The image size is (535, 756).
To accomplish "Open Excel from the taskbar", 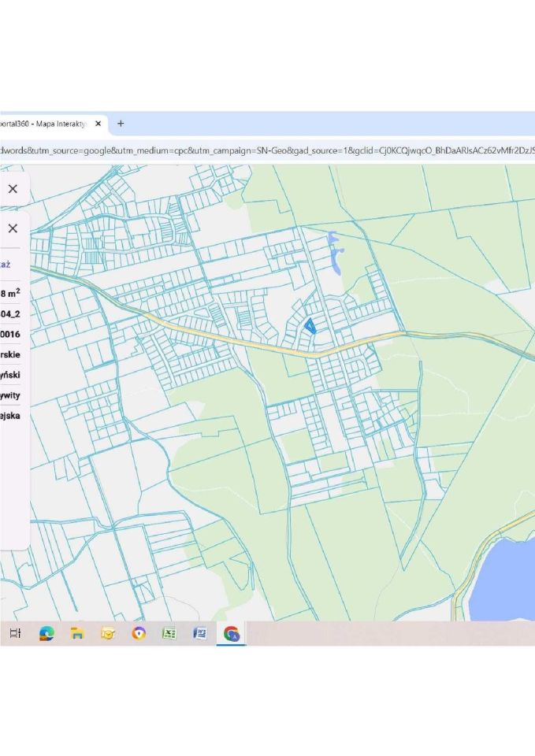I will click(169, 633).
